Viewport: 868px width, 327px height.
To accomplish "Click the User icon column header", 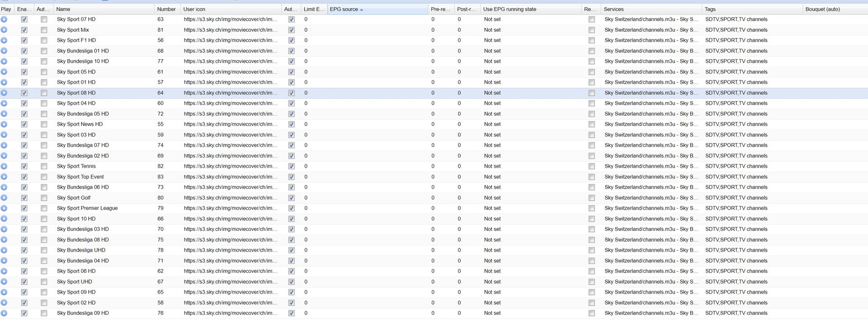I will click(x=231, y=9).
